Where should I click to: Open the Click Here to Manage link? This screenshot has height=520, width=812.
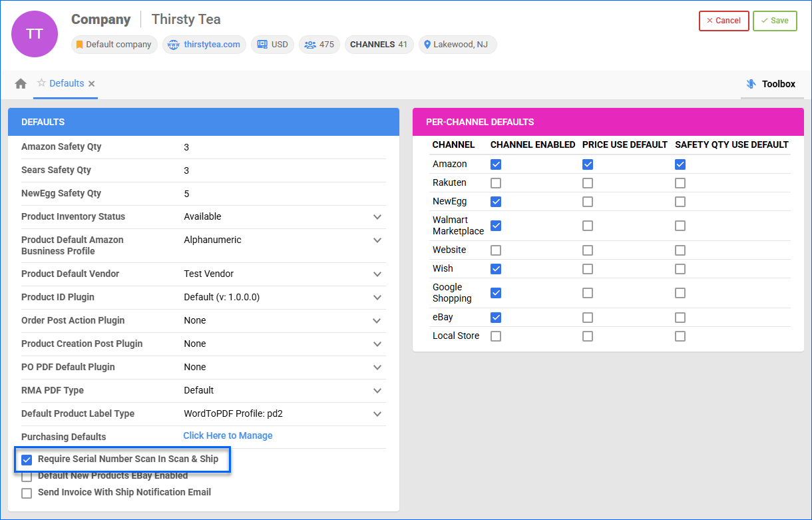[x=228, y=435]
